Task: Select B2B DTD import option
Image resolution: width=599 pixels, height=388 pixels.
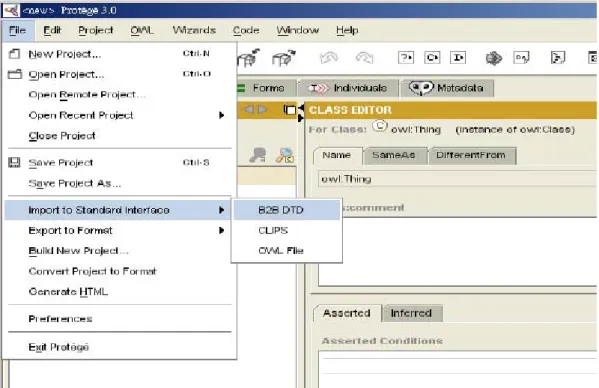Action: (x=287, y=210)
